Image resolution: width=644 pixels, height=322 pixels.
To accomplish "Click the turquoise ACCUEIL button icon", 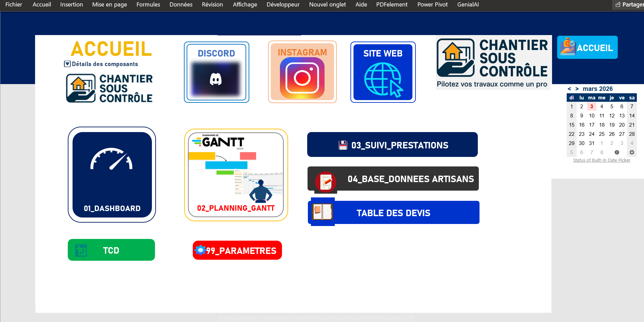I will [x=568, y=47].
